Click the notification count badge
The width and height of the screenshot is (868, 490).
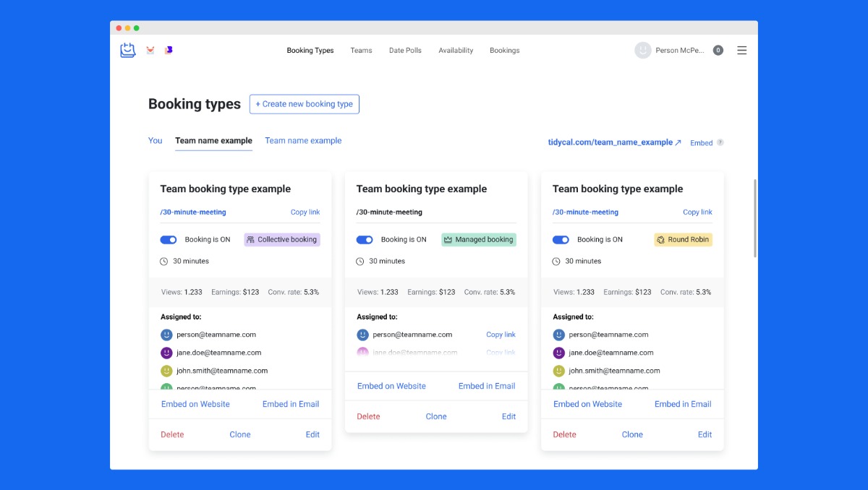click(x=718, y=51)
